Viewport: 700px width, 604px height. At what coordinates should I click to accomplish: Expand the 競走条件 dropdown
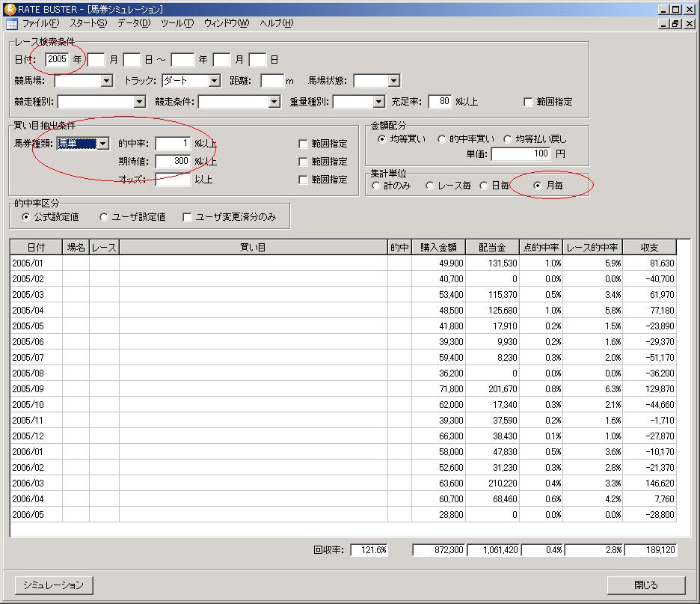[x=274, y=102]
